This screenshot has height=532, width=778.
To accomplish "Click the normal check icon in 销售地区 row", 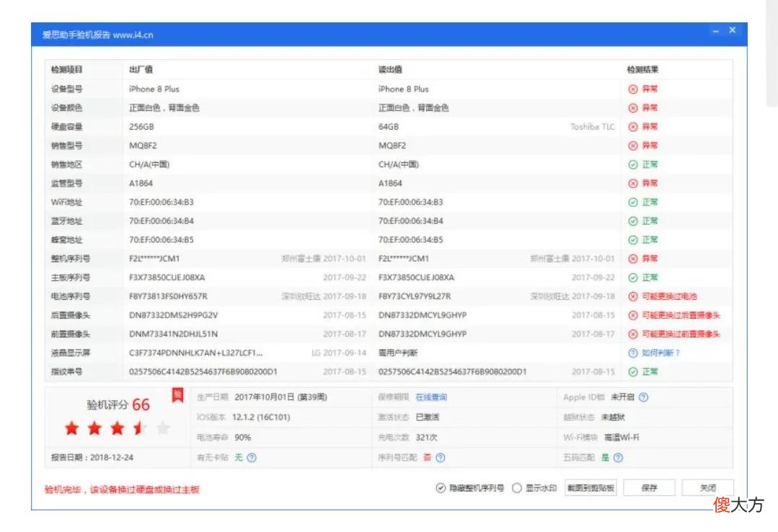I will click(x=632, y=165).
